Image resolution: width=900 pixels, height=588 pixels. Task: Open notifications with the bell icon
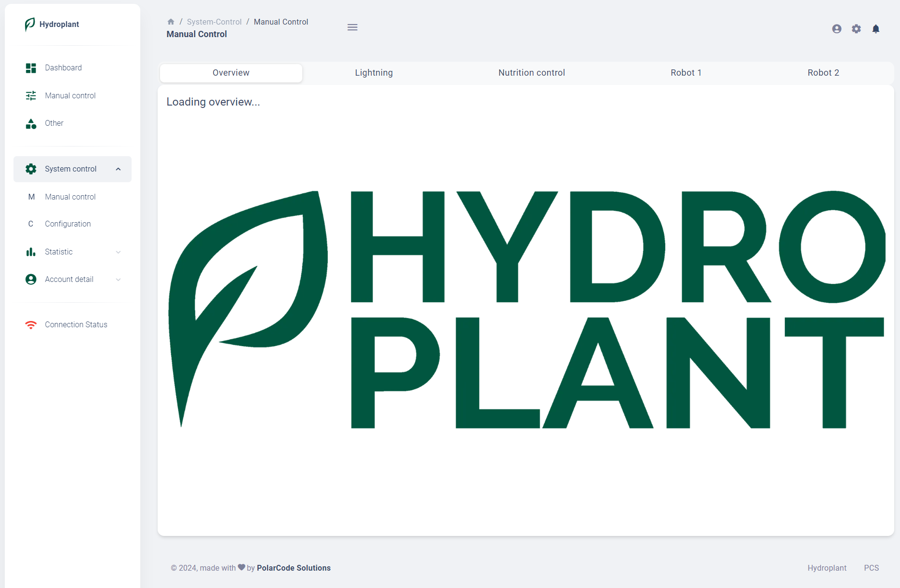876,28
